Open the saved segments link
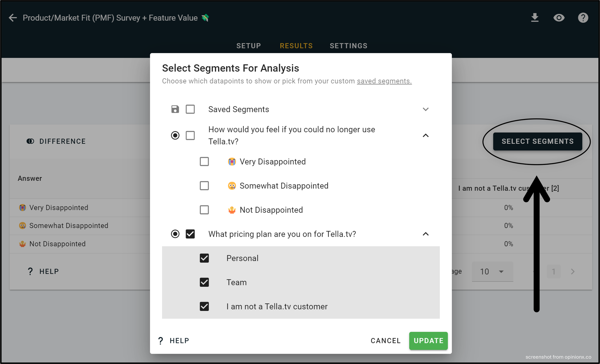Image resolution: width=600 pixels, height=364 pixels. [384, 81]
